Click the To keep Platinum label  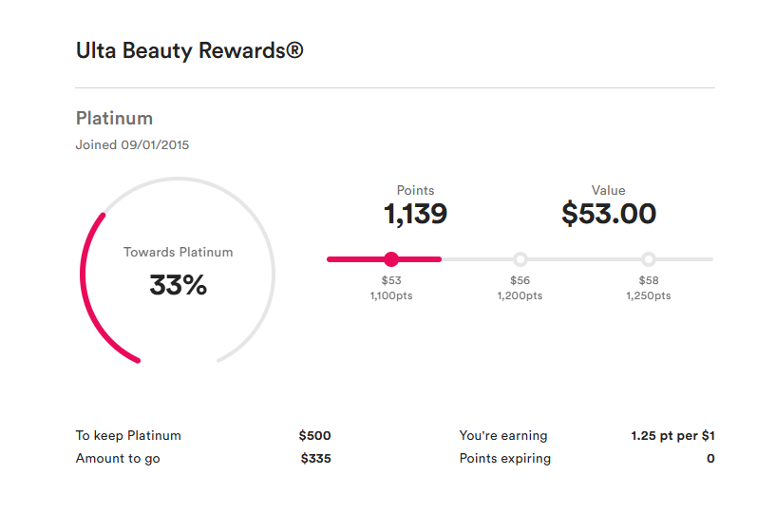128,435
